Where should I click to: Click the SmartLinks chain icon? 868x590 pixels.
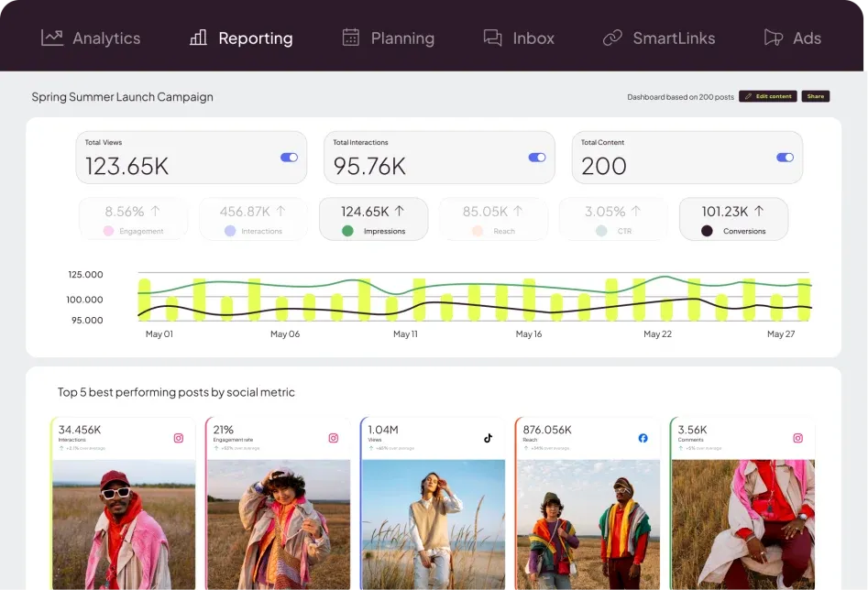click(612, 38)
